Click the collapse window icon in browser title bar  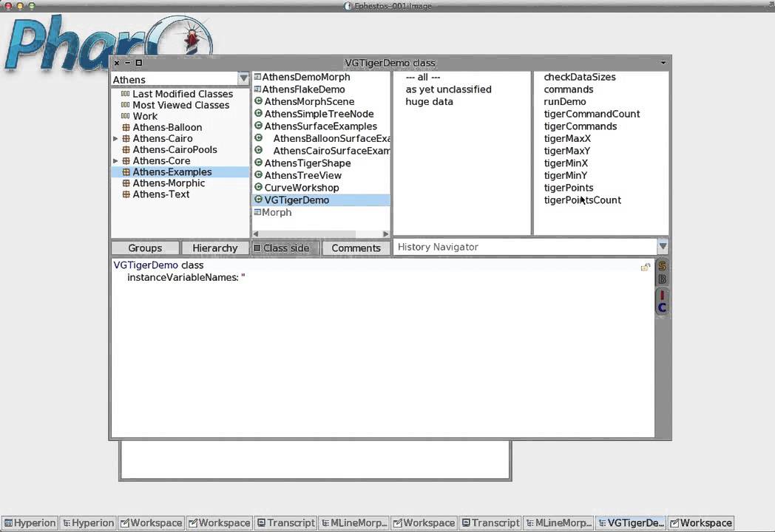127,63
